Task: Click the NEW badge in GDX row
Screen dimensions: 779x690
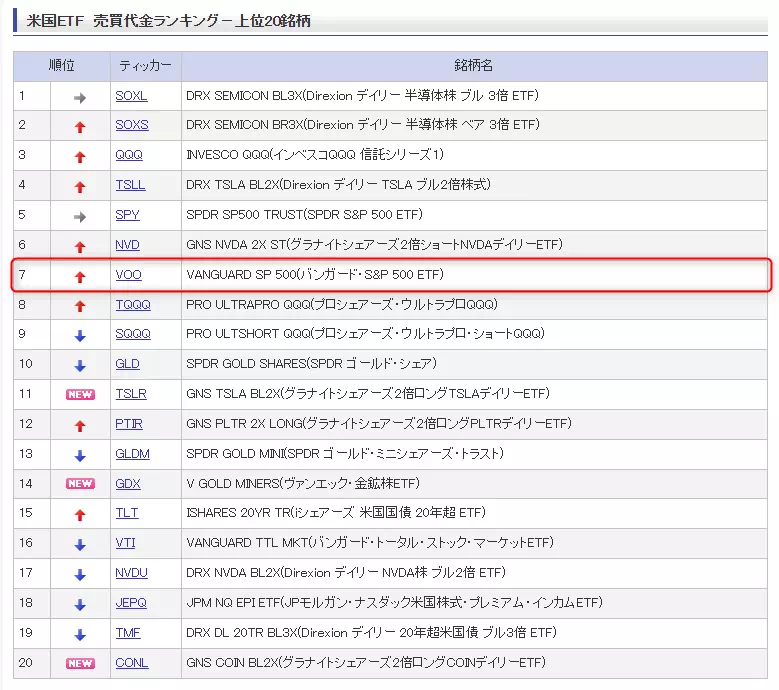Action: pyautogui.click(x=80, y=484)
